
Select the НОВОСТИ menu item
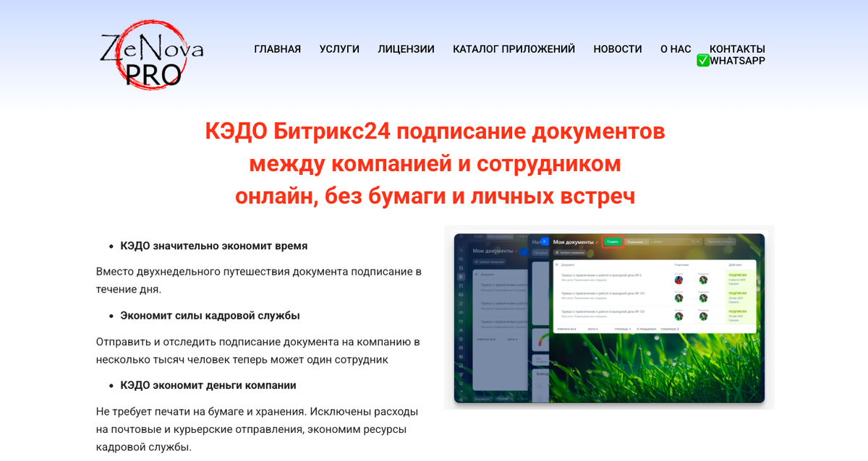tap(618, 49)
